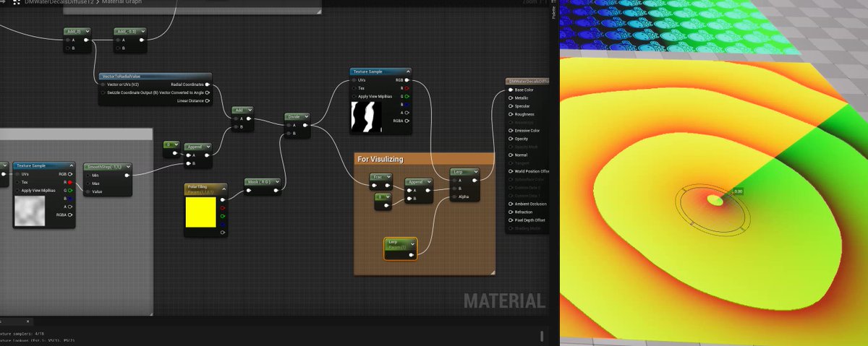This screenshot has height=346, width=868.
Task: Click the Lerp Param node output pin
Action: (411, 255)
